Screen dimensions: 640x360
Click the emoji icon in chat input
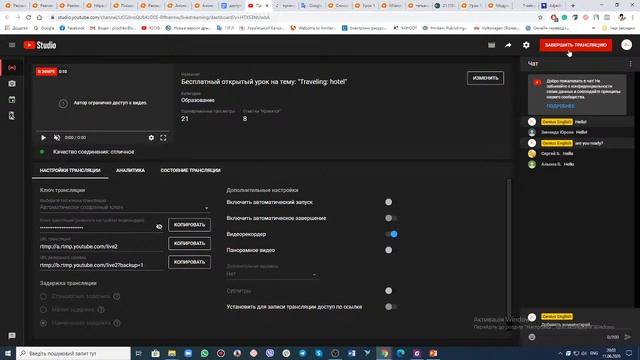(532, 337)
